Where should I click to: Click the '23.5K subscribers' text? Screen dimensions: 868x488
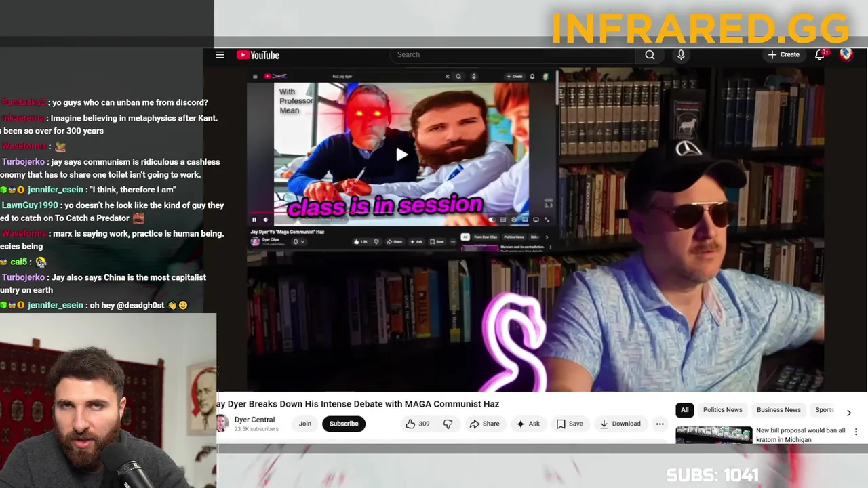point(256,429)
